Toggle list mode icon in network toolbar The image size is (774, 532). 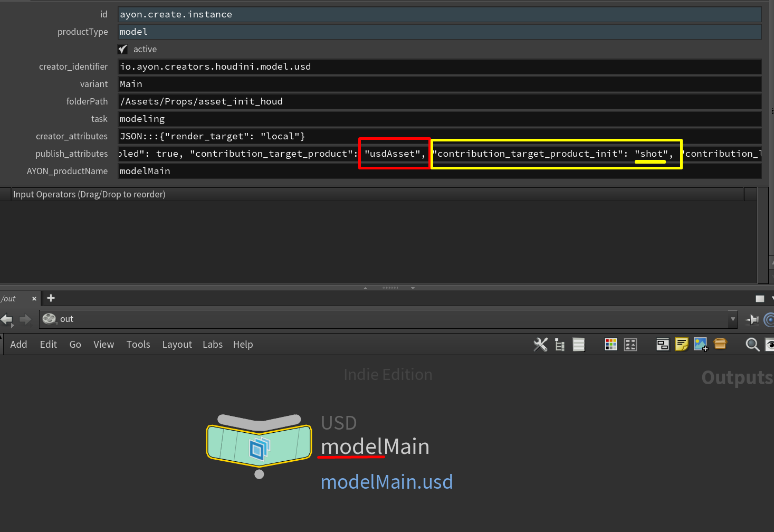[579, 345]
